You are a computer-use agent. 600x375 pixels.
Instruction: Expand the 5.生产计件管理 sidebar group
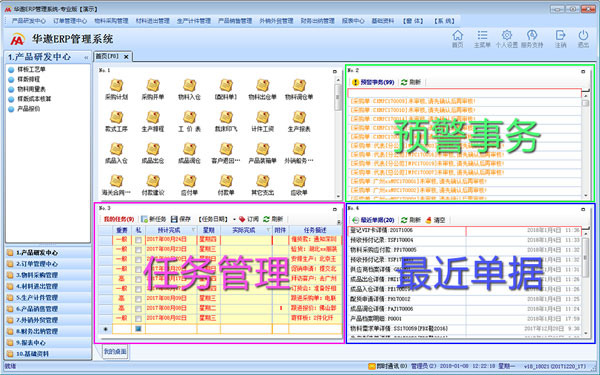click(48, 298)
